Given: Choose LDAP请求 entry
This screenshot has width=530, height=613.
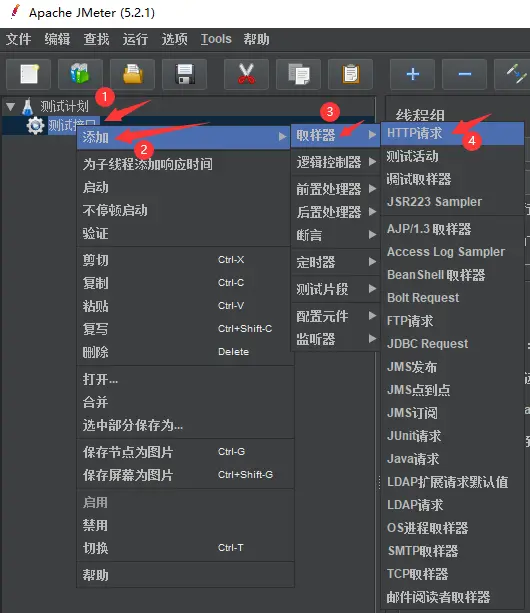Looking at the screenshot, I should [452, 505].
